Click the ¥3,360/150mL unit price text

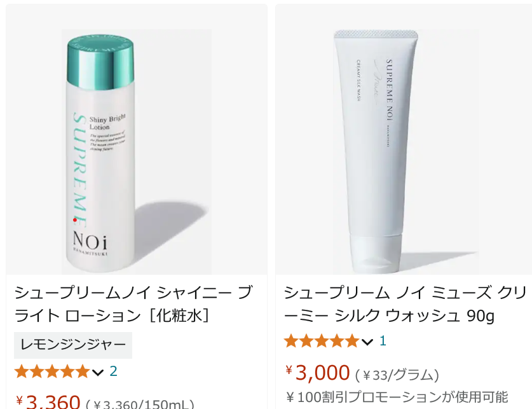pos(140,405)
